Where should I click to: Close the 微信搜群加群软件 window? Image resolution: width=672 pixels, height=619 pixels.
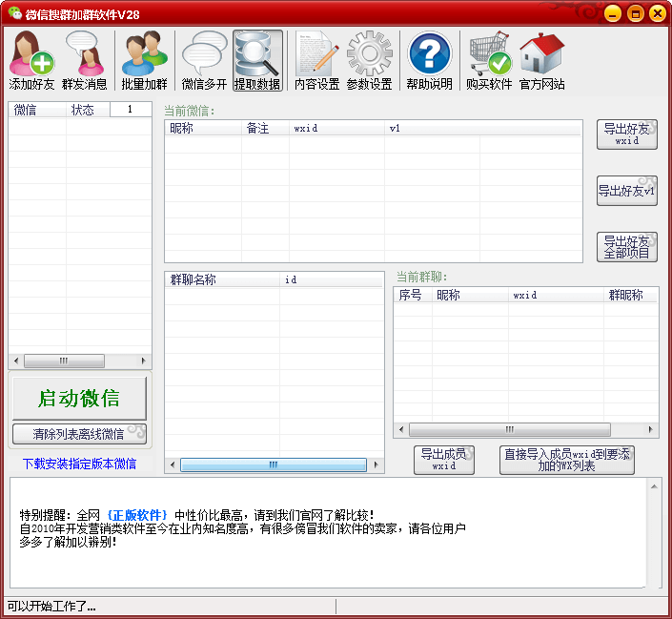click(x=658, y=13)
